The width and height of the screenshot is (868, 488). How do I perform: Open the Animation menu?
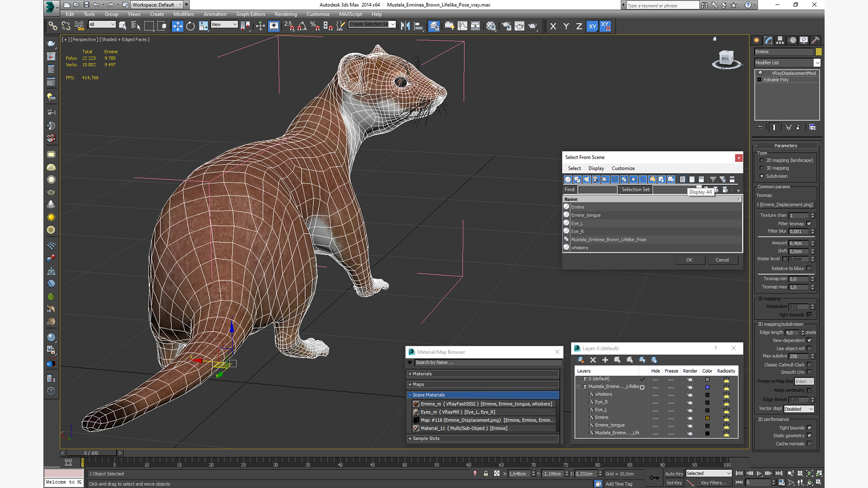coord(215,14)
